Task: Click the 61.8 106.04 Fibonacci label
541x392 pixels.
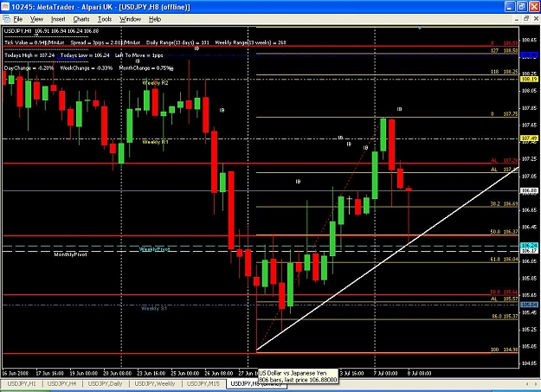Action: [x=504, y=259]
